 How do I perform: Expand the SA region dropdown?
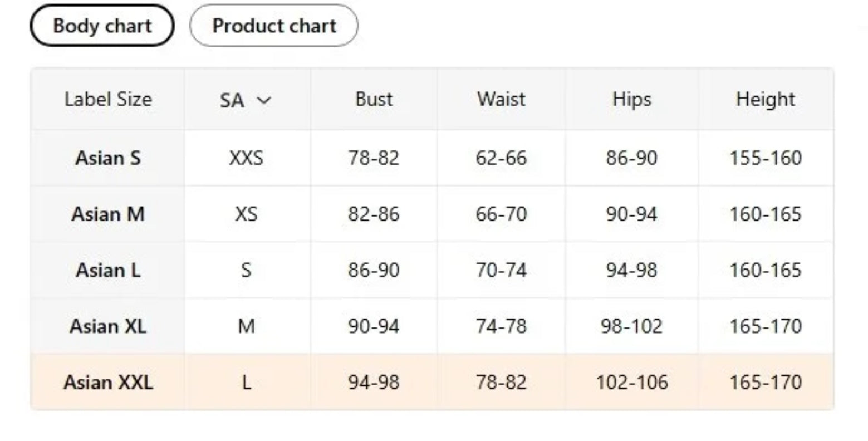click(245, 100)
